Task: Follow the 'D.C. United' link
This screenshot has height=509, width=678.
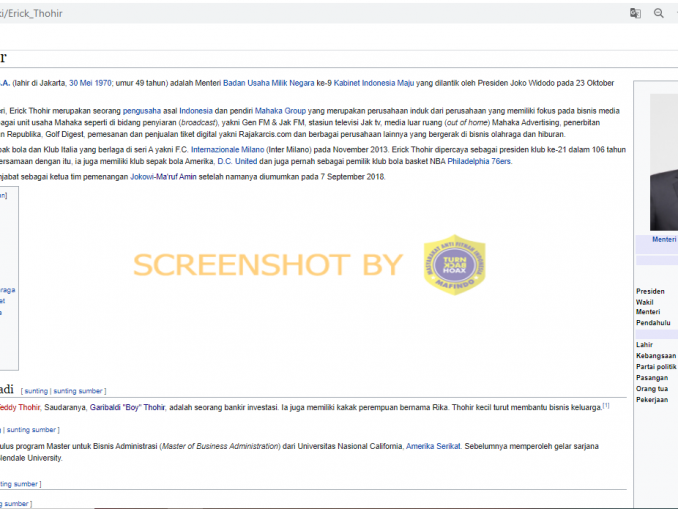Action: [237, 161]
